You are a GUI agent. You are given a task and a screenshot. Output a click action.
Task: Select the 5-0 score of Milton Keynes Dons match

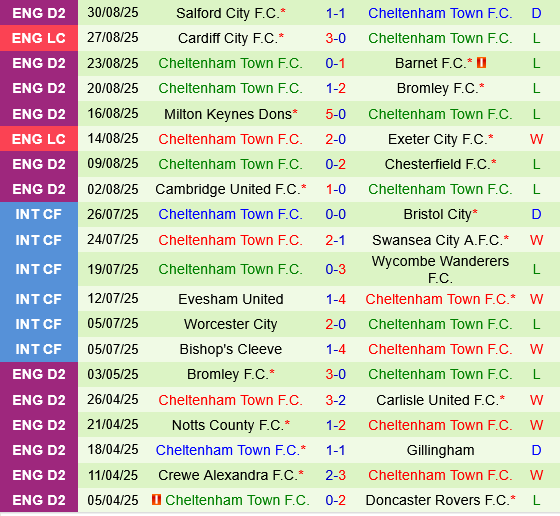coord(335,114)
